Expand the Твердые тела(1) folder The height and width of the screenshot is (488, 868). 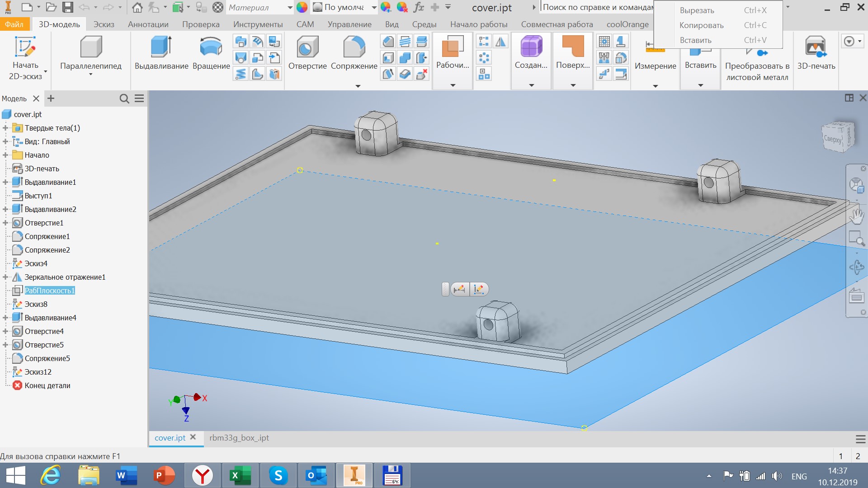coord(5,128)
